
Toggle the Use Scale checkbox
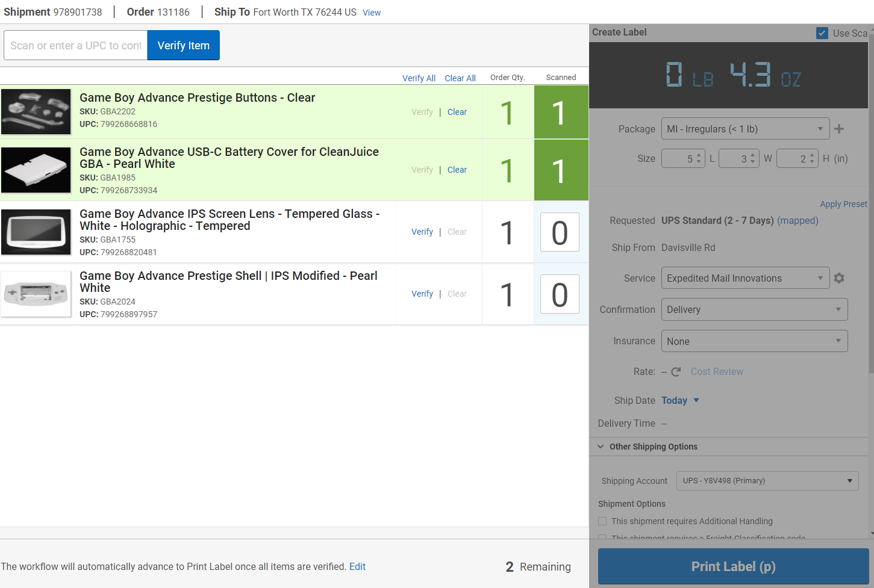822,33
